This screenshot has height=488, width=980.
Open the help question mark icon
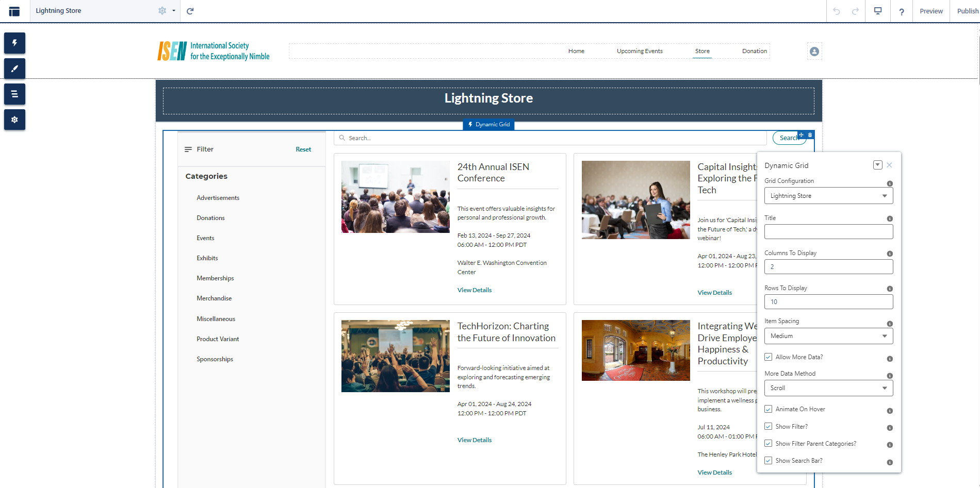[x=901, y=11]
